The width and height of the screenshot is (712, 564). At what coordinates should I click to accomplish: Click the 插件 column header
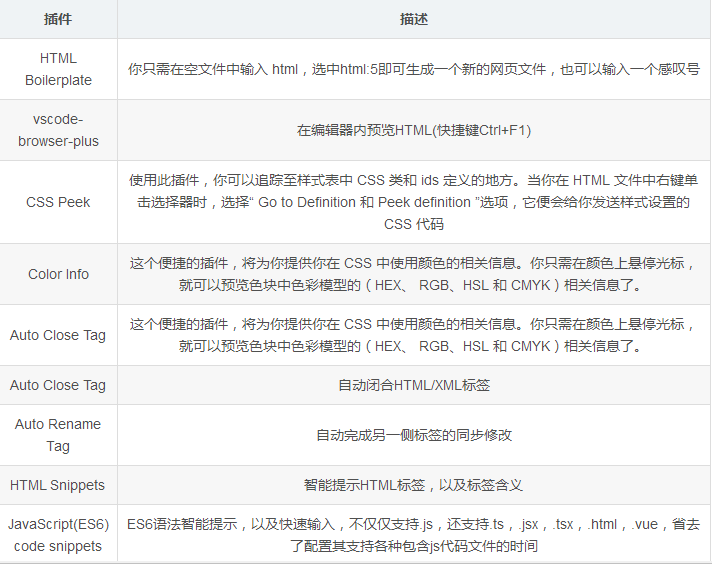click(x=58, y=19)
